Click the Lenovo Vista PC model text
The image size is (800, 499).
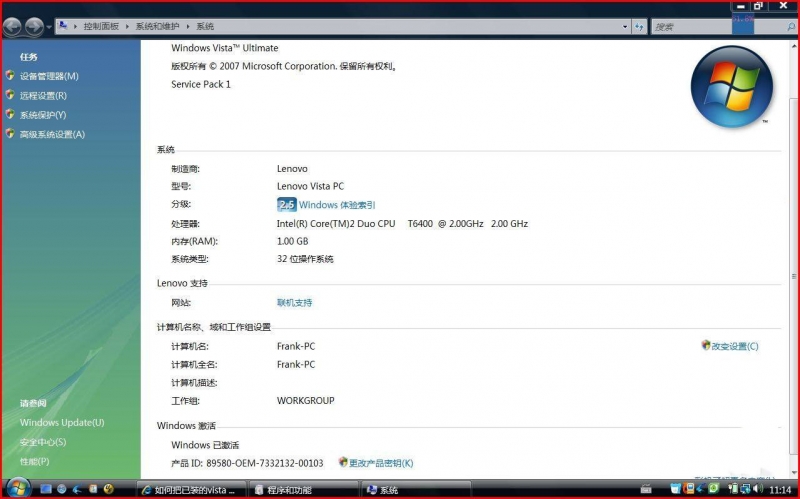(310, 186)
